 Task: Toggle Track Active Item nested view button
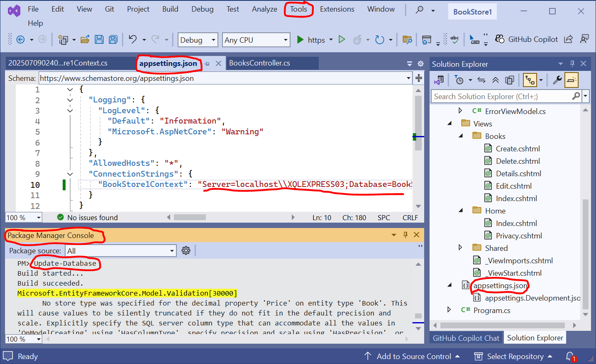click(530, 80)
